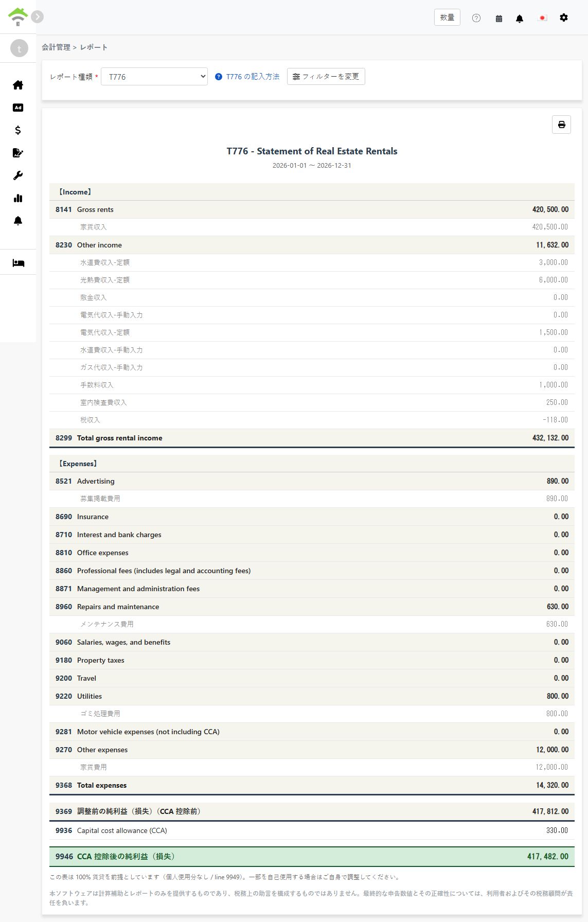Select 9936 Capital cost allowance row
This screenshot has width=588, height=922.
click(x=312, y=830)
